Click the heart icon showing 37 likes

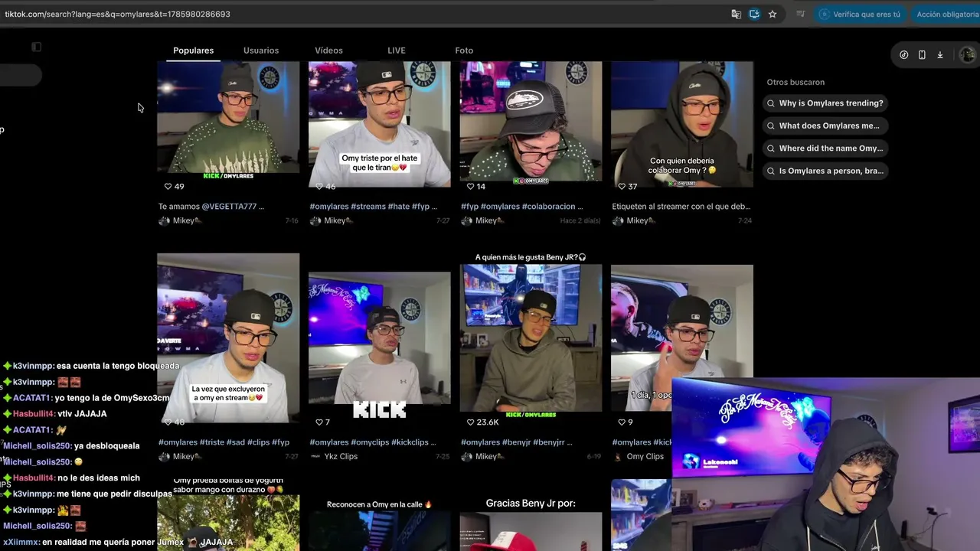pyautogui.click(x=622, y=186)
